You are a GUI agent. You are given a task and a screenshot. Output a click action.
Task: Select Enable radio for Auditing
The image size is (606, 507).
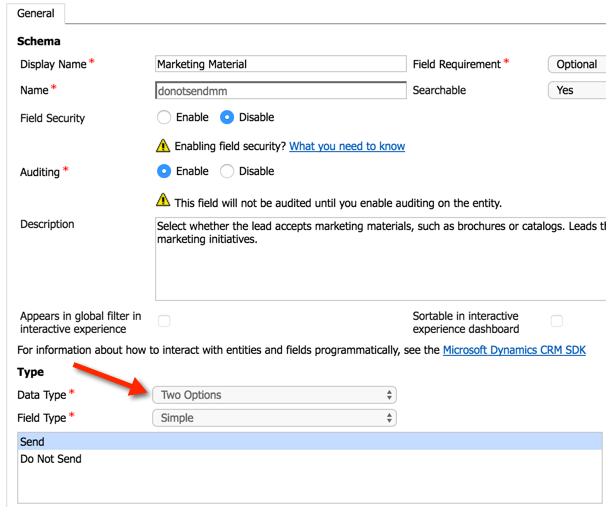coord(164,171)
